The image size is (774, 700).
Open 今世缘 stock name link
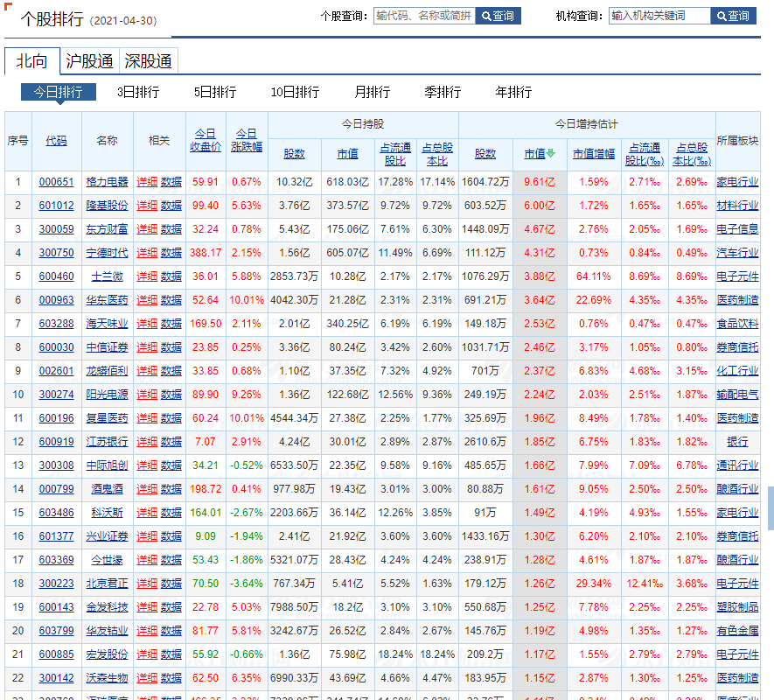(107, 560)
